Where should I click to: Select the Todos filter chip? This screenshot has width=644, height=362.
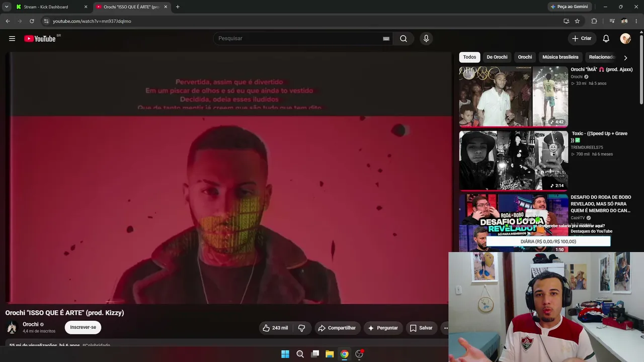click(x=469, y=57)
